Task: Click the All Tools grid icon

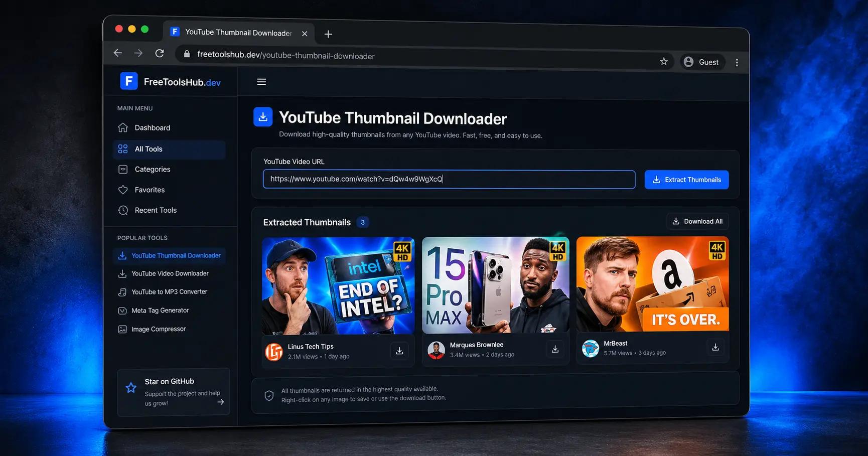Action: pyautogui.click(x=123, y=148)
